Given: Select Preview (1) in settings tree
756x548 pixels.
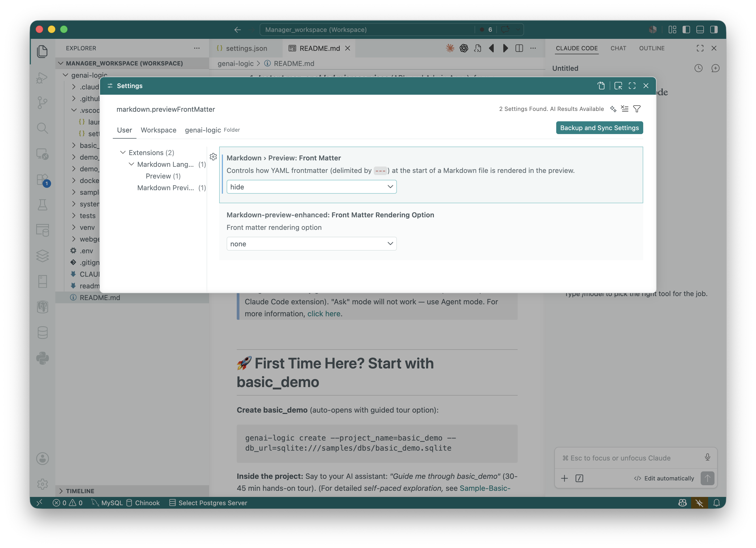Looking at the screenshot, I should click(163, 176).
